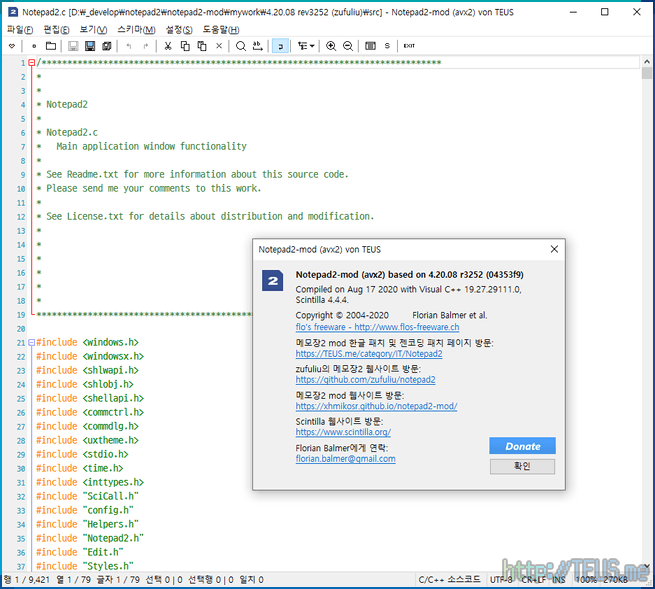
Task: Close the About dialog with X
Action: click(554, 249)
